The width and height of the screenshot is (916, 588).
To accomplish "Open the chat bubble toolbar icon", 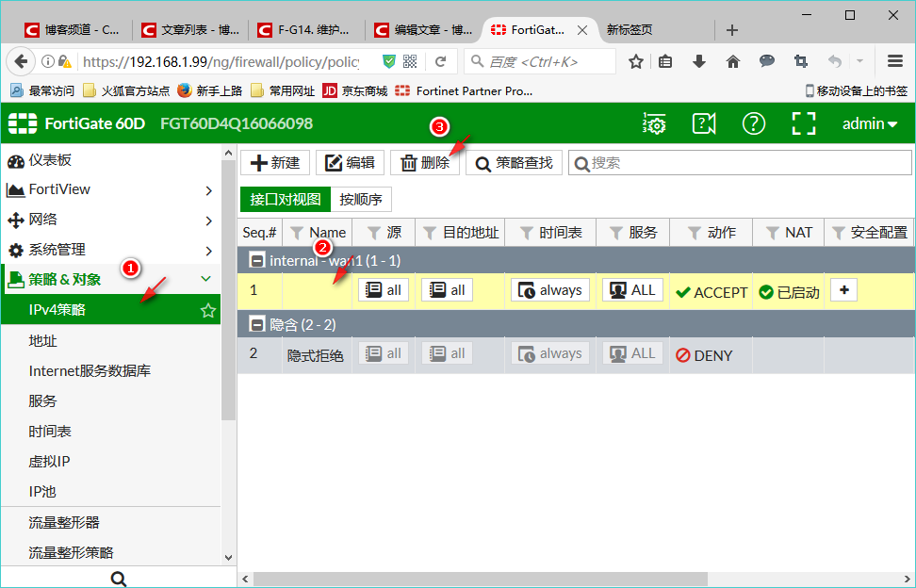I will pyautogui.click(x=766, y=60).
